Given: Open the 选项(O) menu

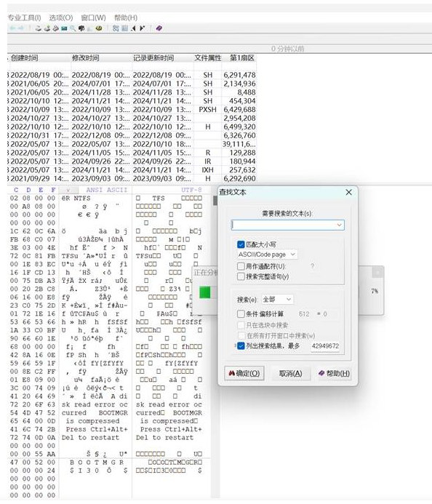Looking at the screenshot, I should point(61,17).
